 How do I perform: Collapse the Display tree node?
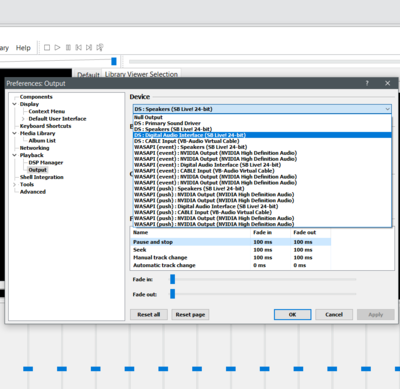pyautogui.click(x=15, y=104)
